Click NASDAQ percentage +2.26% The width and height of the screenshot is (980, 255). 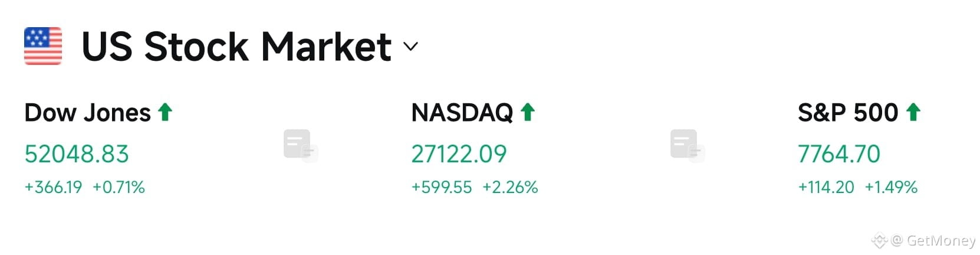pyautogui.click(x=510, y=187)
